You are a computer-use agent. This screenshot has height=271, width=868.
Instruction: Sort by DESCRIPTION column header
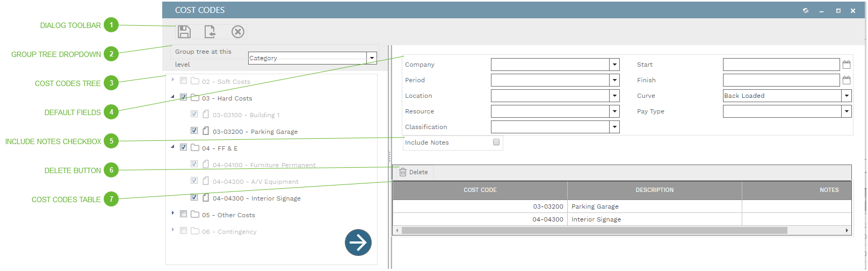(x=655, y=190)
